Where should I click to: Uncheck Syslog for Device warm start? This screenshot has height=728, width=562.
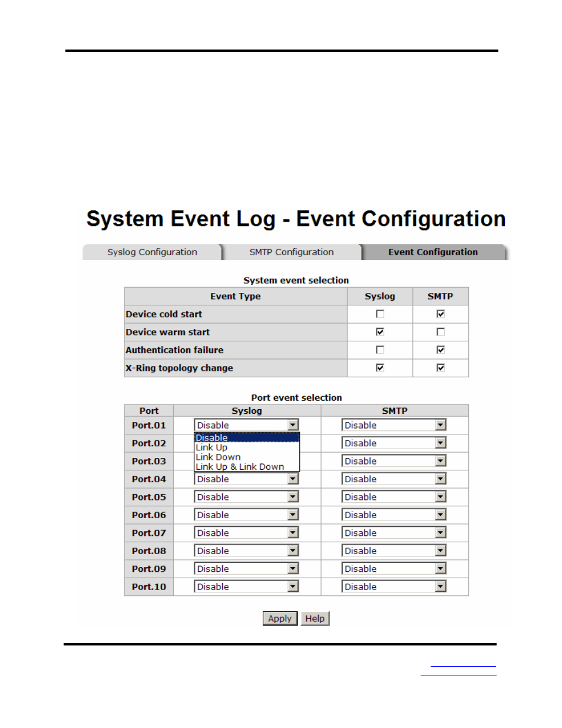pyautogui.click(x=380, y=332)
